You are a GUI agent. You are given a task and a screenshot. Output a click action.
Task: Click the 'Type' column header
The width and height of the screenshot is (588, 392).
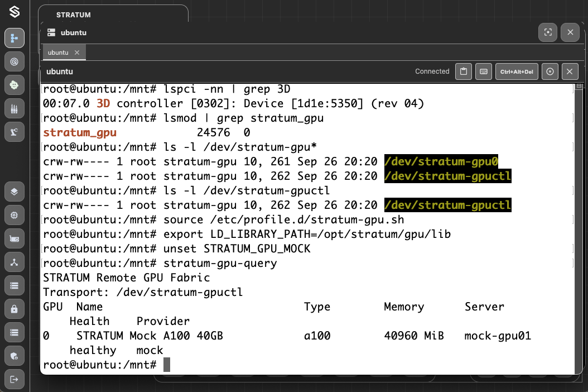click(317, 307)
